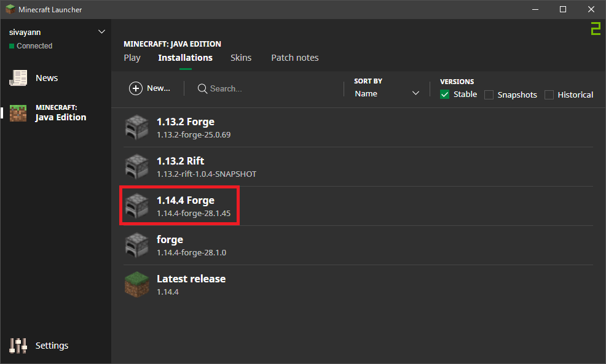606x364 pixels.
Task: Click the furnace icon for 1.13.2 Rift
Action: tap(137, 167)
